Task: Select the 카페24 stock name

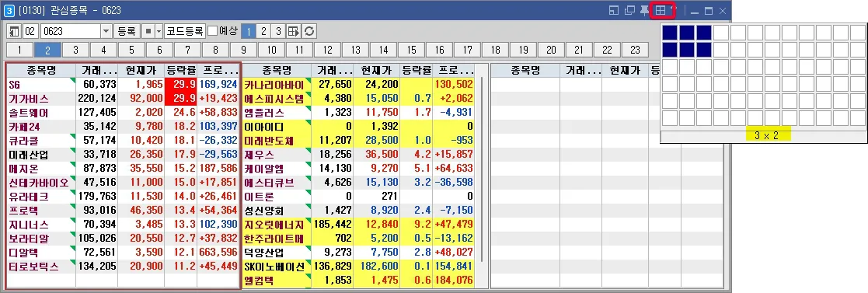Action: (25, 127)
